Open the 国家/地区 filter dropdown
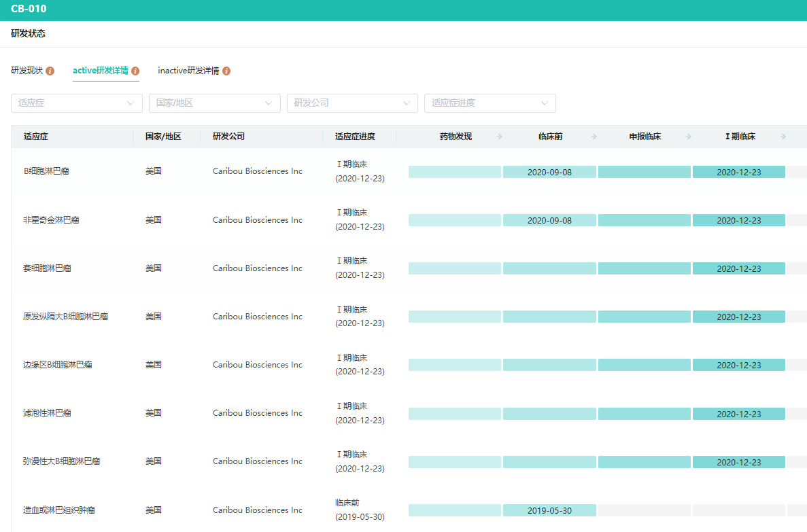 point(214,103)
